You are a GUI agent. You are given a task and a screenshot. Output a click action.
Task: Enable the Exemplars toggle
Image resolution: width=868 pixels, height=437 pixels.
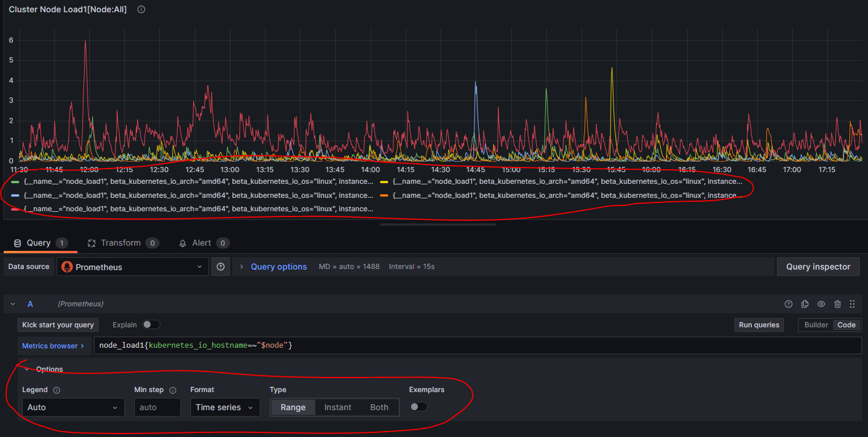coord(419,407)
